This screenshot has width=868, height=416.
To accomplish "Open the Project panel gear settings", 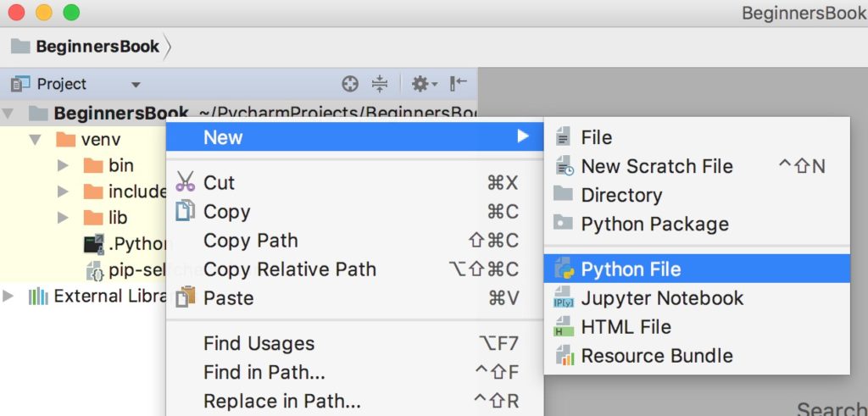I will click(424, 84).
